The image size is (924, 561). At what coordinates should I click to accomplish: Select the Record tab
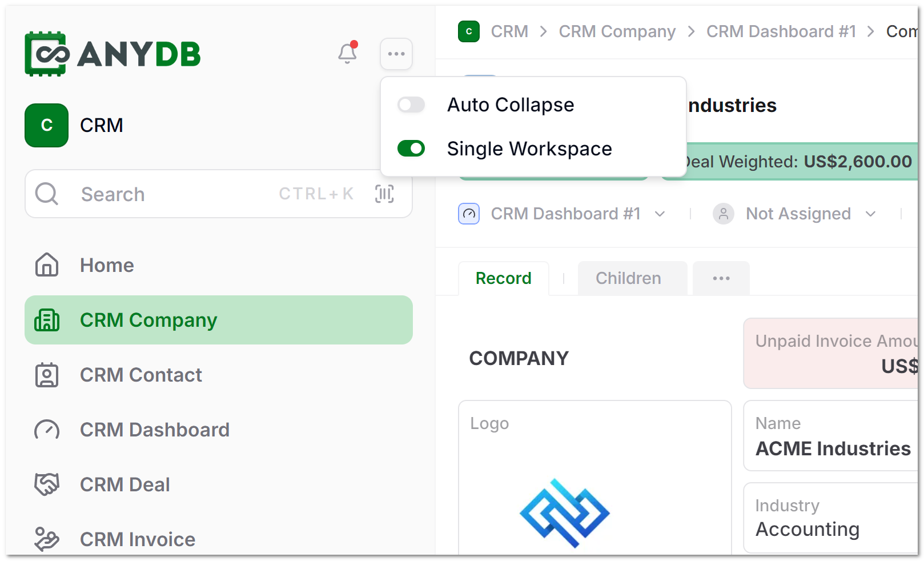[504, 278]
